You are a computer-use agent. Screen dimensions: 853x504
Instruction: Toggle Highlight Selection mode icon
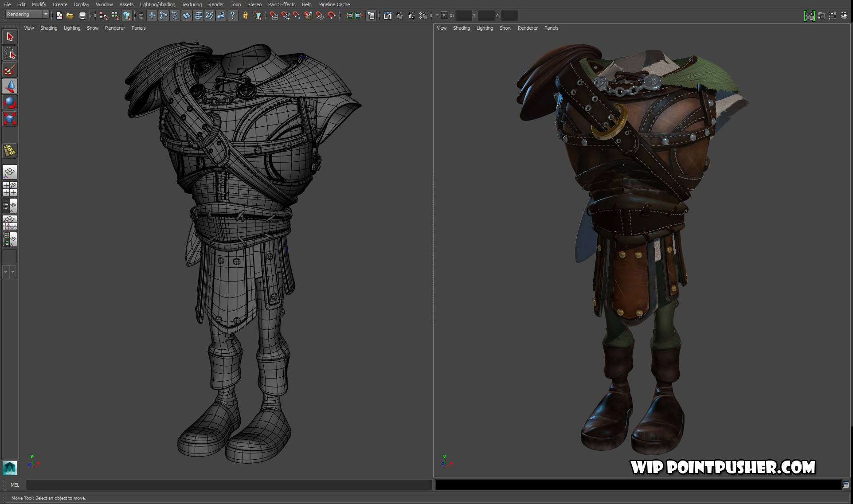[258, 16]
